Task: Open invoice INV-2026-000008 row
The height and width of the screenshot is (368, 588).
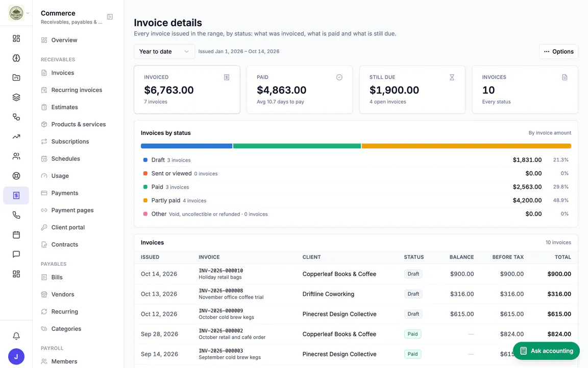Action: (x=356, y=294)
